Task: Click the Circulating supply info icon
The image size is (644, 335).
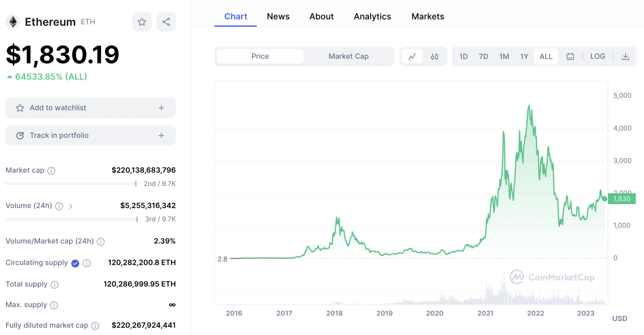Action: point(87,263)
